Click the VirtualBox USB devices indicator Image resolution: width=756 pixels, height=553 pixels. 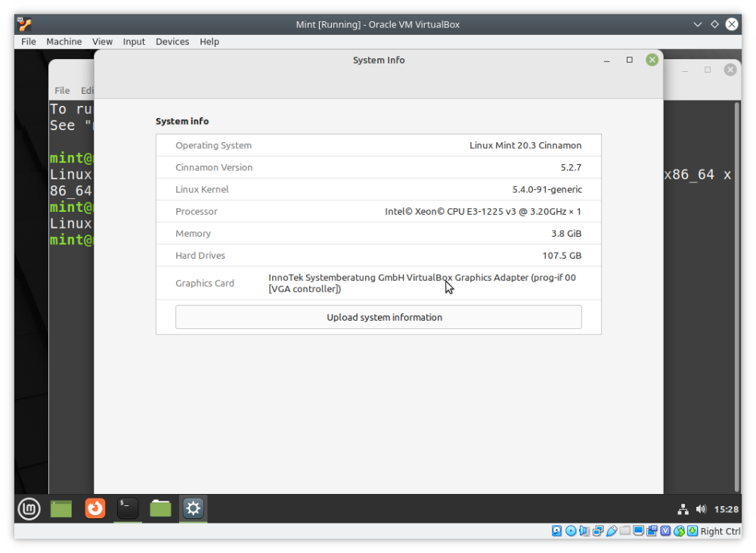pyautogui.click(x=612, y=531)
